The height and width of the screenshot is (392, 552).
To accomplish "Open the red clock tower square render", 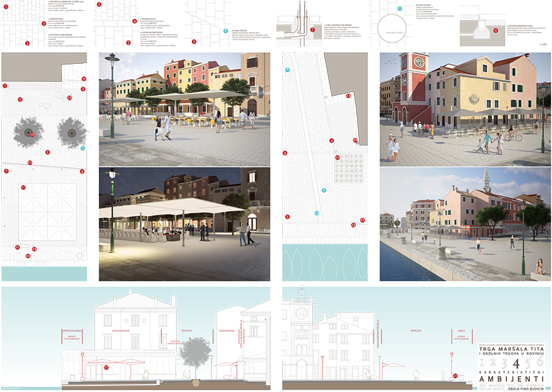I will tap(466, 109).
